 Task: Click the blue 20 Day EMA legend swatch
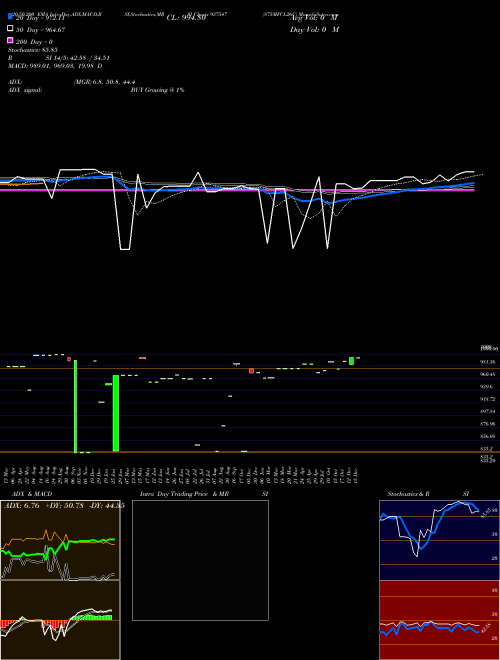point(10,16)
